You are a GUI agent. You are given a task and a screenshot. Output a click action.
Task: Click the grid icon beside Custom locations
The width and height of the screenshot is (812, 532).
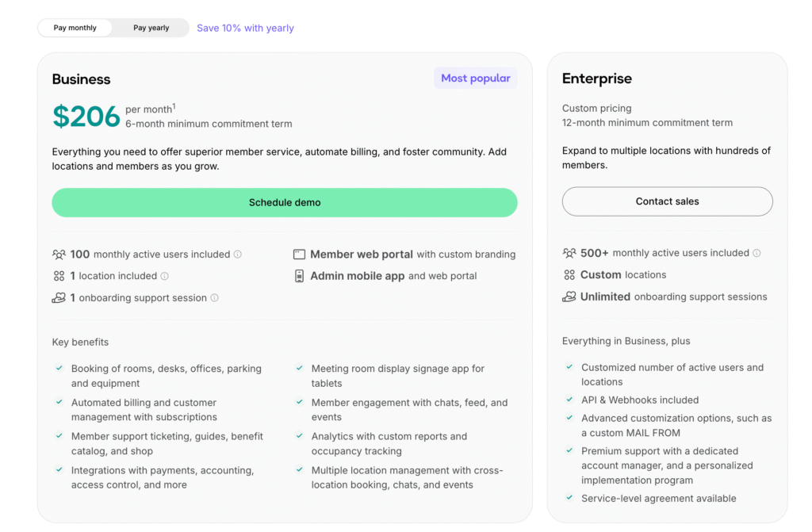click(x=570, y=274)
